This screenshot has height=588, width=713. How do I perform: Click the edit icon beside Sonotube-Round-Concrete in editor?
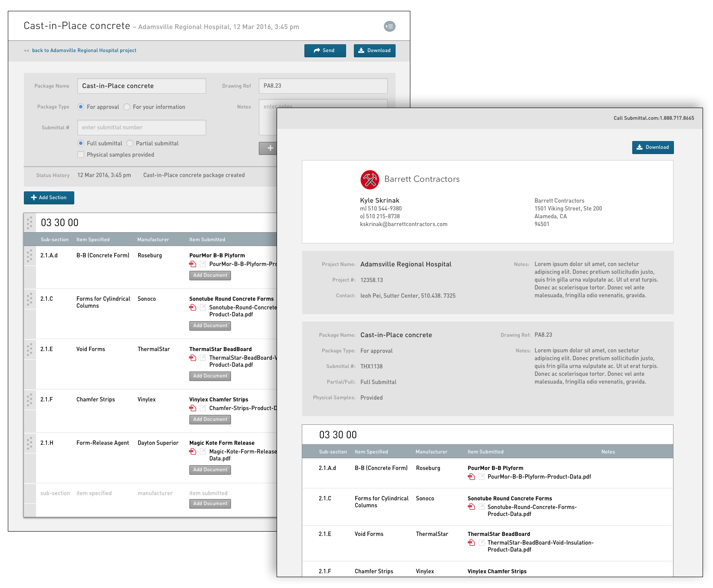point(203,307)
